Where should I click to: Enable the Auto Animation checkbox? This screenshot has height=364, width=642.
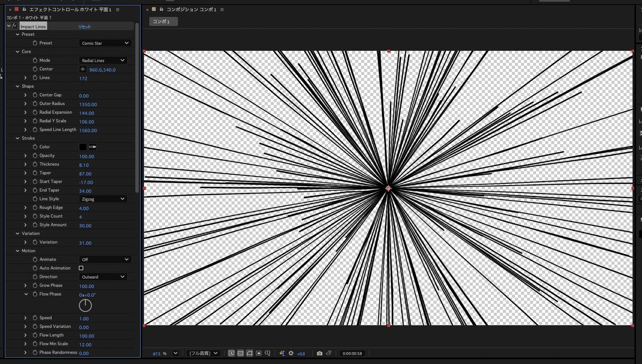coord(81,268)
